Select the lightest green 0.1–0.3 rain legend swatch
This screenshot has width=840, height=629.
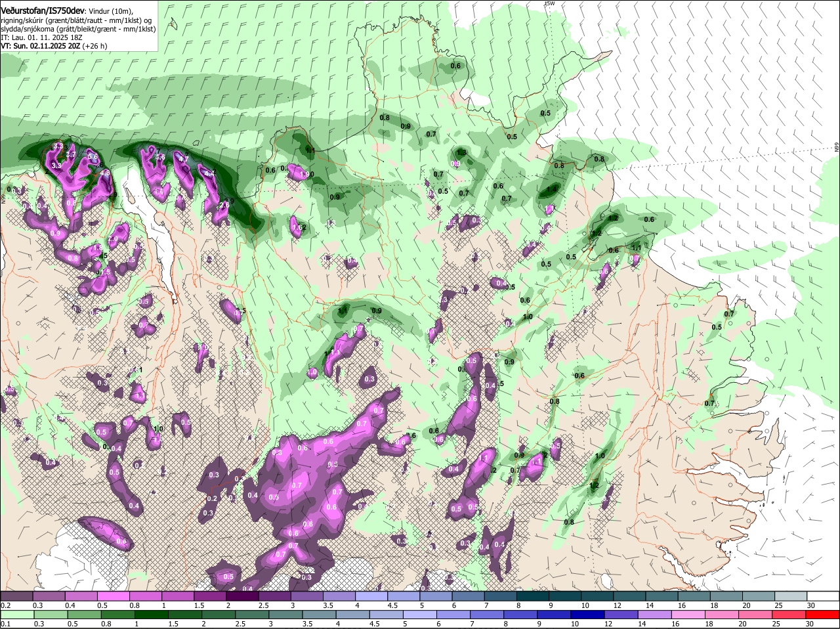pyautogui.click(x=17, y=615)
